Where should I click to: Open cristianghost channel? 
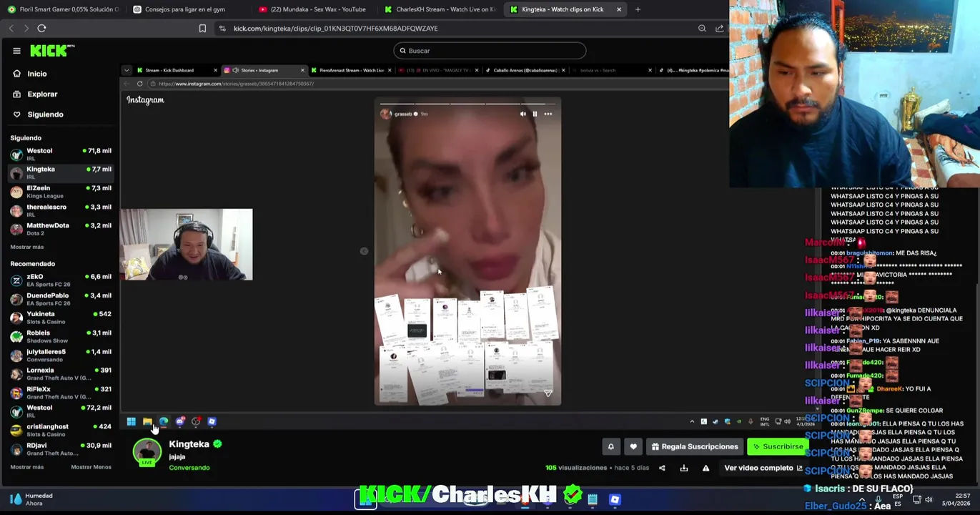tap(61, 430)
